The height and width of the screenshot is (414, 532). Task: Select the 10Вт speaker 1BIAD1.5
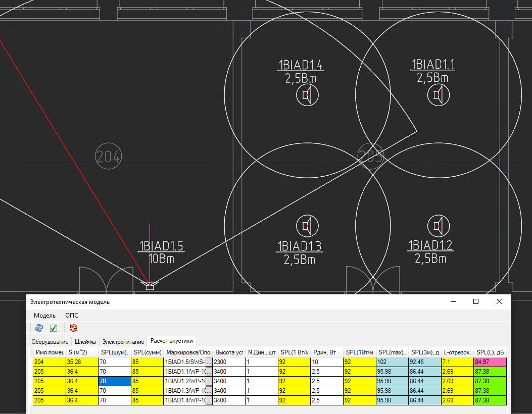tap(150, 286)
